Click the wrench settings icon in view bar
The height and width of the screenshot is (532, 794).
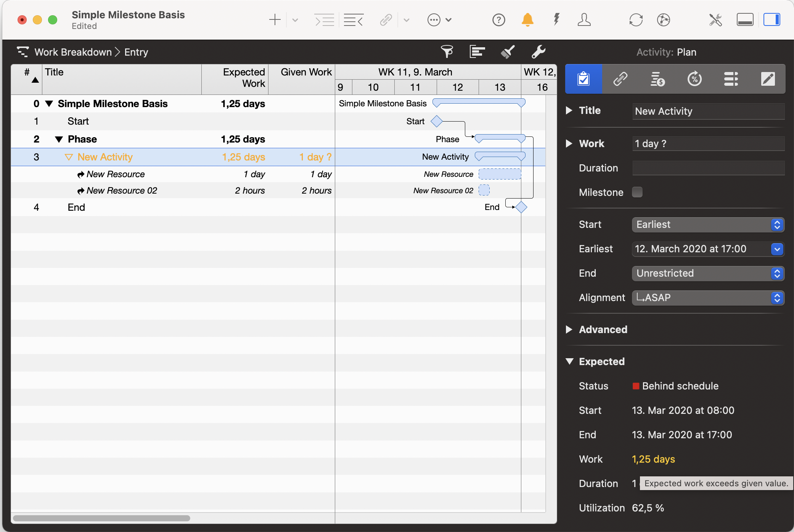[538, 51]
